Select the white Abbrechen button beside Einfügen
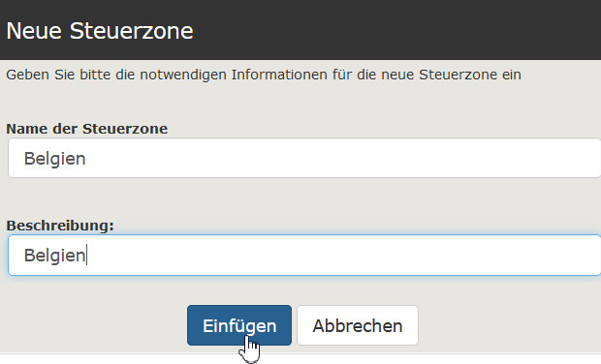This screenshot has width=601, height=364. pos(358,325)
